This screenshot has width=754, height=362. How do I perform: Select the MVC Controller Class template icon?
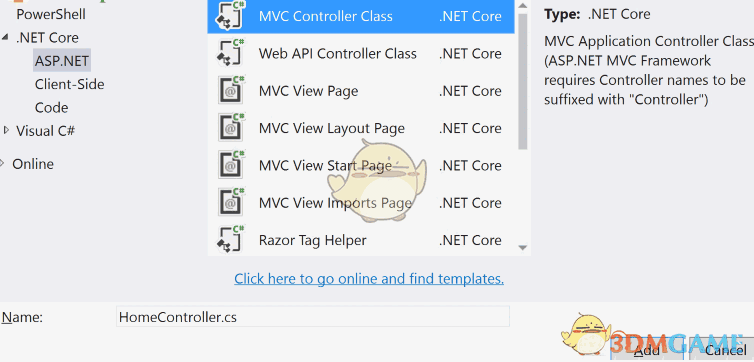point(230,16)
